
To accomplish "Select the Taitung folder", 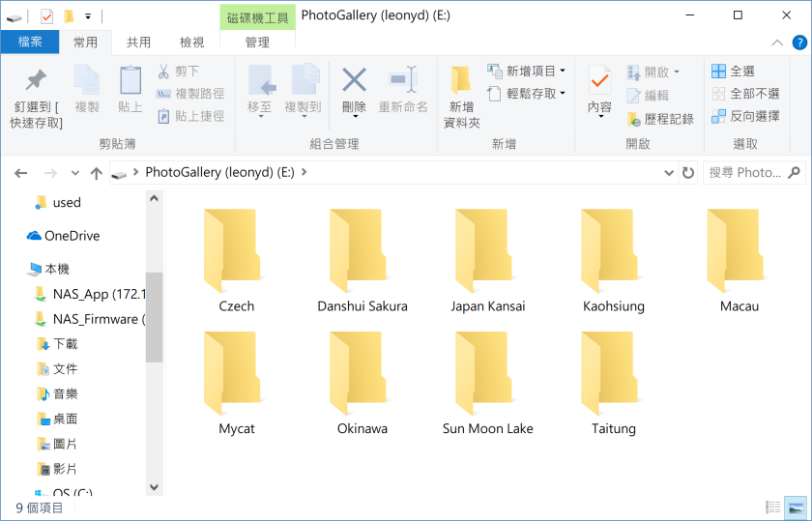I will (x=614, y=385).
